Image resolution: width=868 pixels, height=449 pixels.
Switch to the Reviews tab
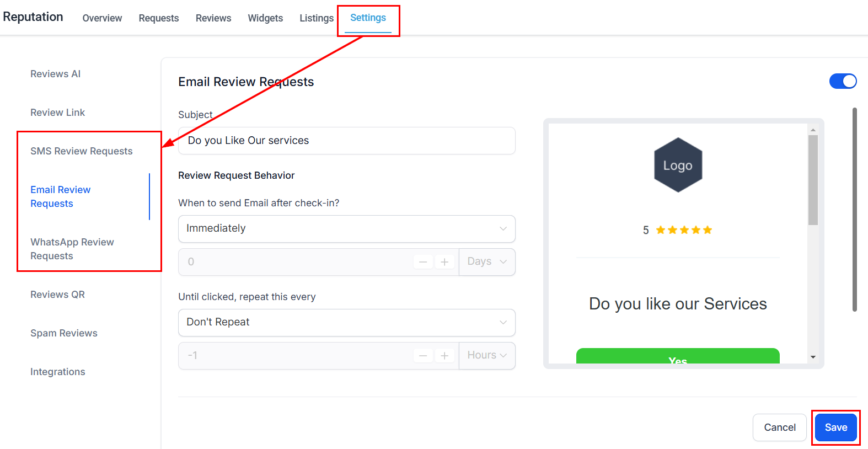pyautogui.click(x=213, y=18)
